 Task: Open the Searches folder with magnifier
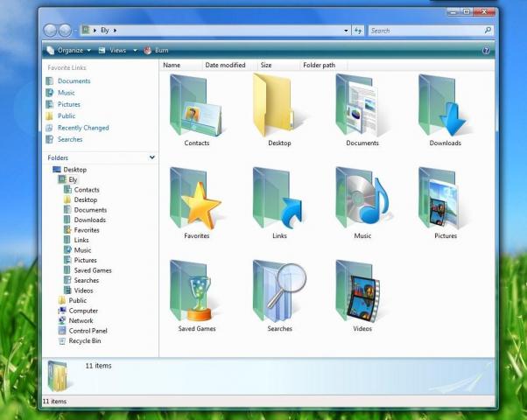pos(279,291)
